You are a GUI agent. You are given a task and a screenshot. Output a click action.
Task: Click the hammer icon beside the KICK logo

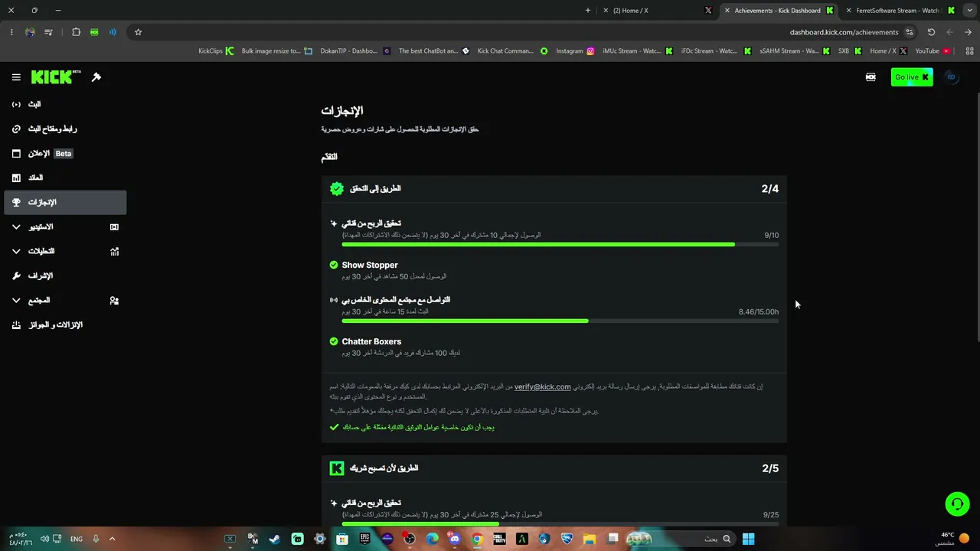96,77
